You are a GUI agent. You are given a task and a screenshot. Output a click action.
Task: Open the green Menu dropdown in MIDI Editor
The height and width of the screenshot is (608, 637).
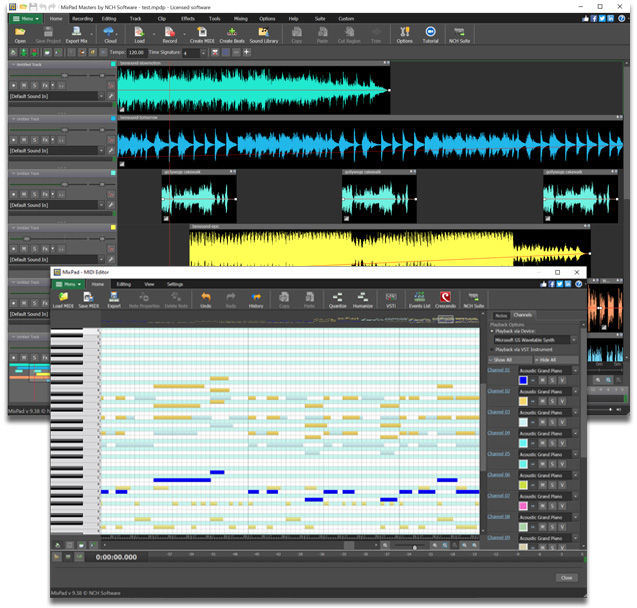68,284
